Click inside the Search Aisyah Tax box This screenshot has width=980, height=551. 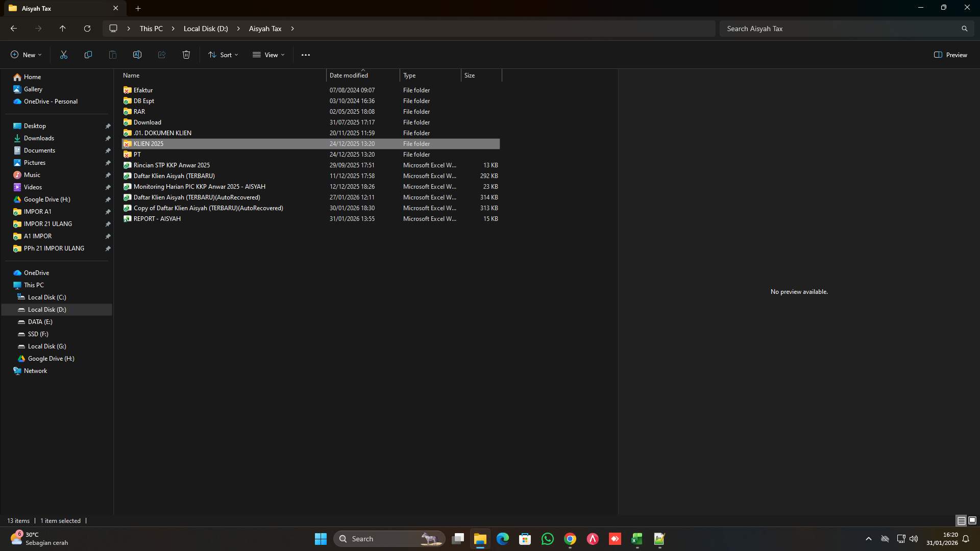pos(842,29)
